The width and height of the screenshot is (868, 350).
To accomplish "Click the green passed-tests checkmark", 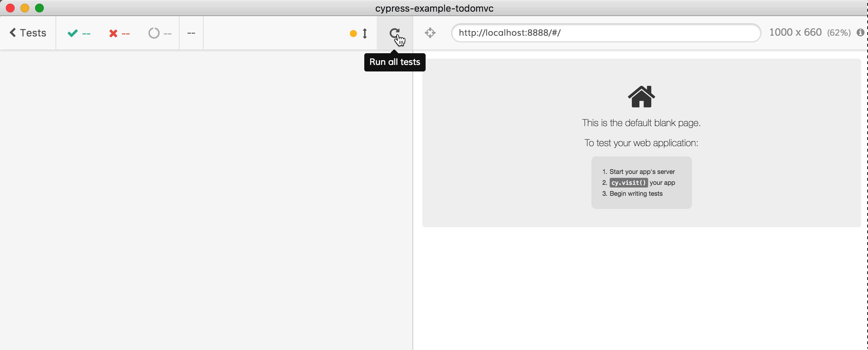I will (73, 33).
